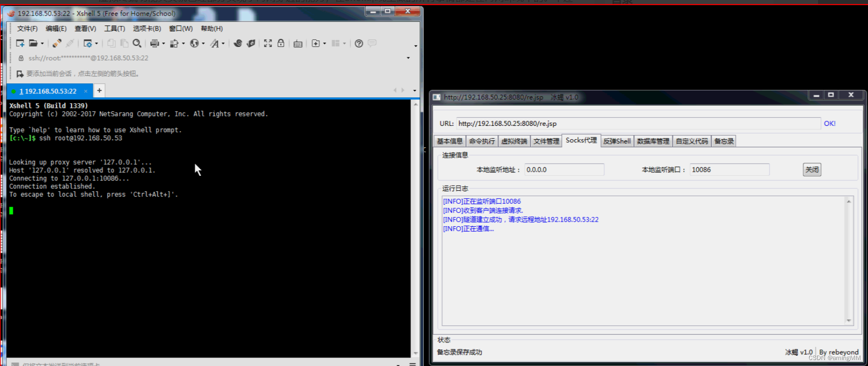Click the file transfer icon in toolbar
This screenshot has height=366, width=868.
pos(174,43)
